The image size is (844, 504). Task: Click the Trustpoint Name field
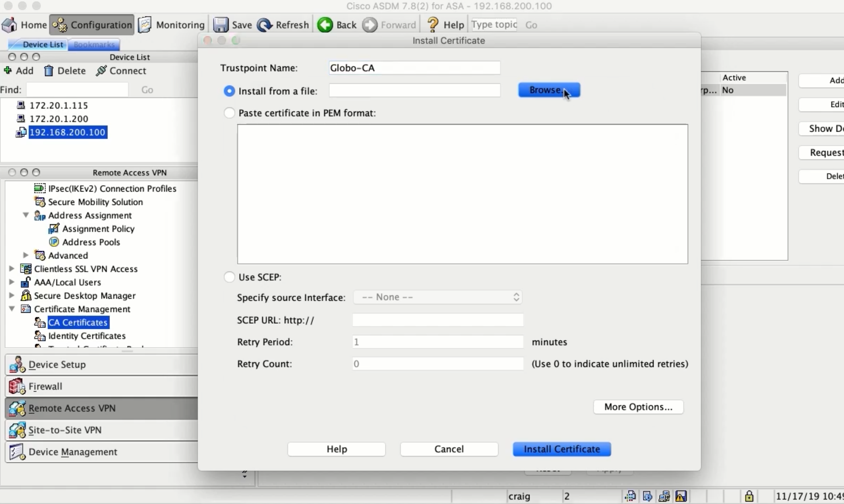tap(414, 68)
